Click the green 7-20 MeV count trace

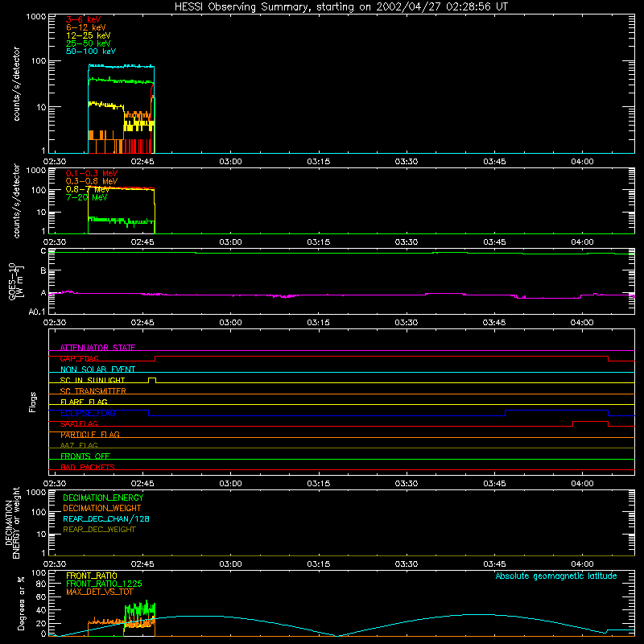point(122,221)
